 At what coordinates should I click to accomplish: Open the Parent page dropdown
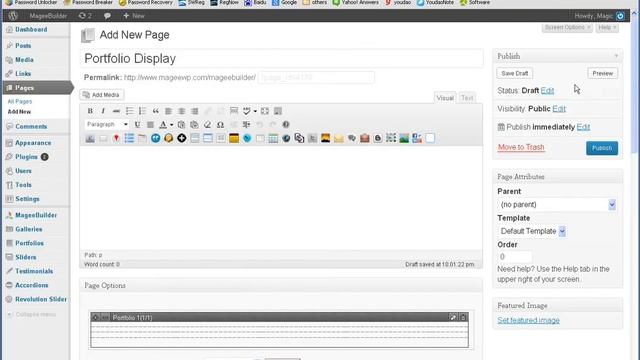[556, 204]
